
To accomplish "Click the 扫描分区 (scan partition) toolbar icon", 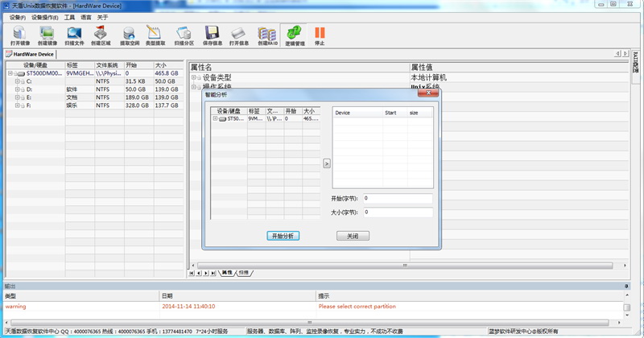I will coord(184,35).
